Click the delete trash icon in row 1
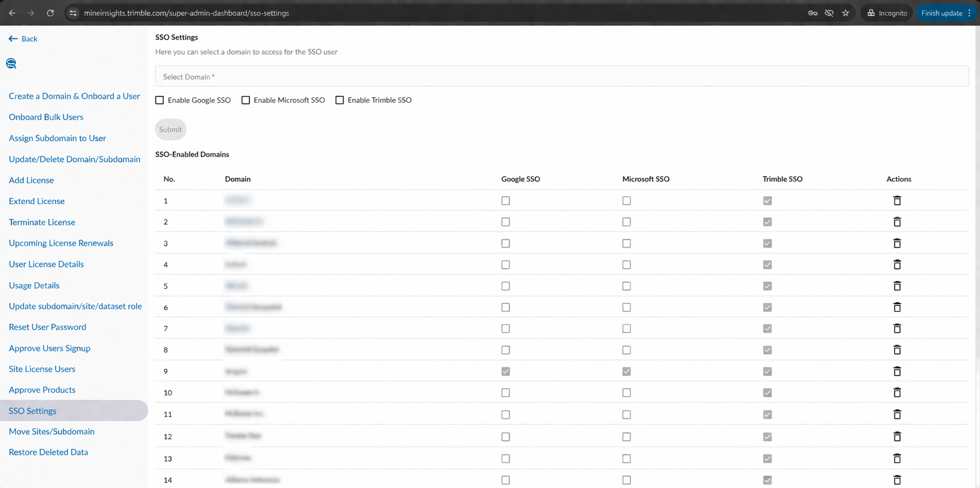This screenshot has height=488, width=980. click(x=897, y=201)
